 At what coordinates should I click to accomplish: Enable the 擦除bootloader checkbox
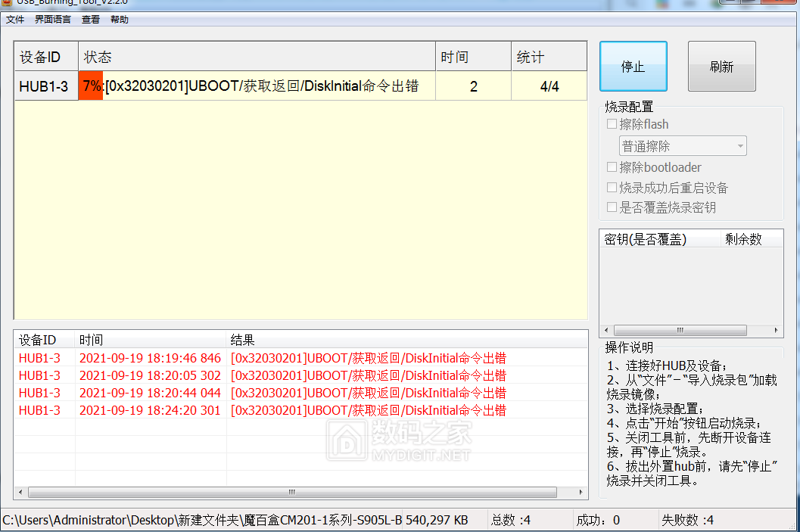click(612, 167)
